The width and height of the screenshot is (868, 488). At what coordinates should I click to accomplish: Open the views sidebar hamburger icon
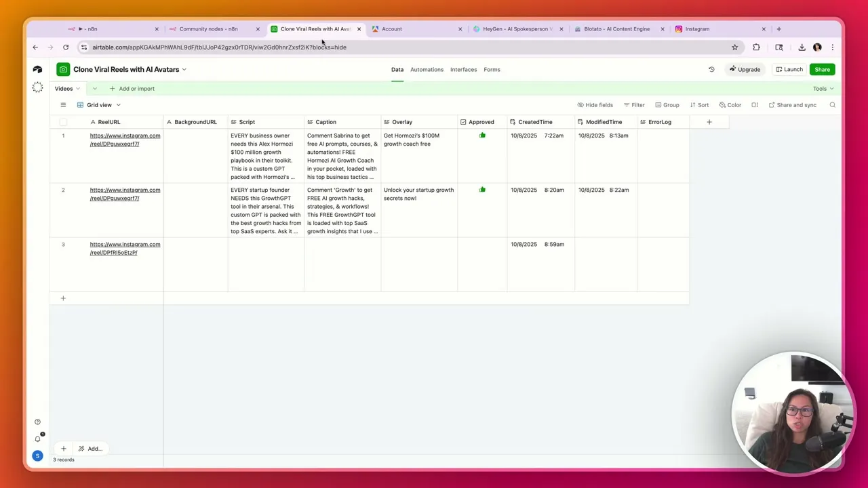(63, 105)
